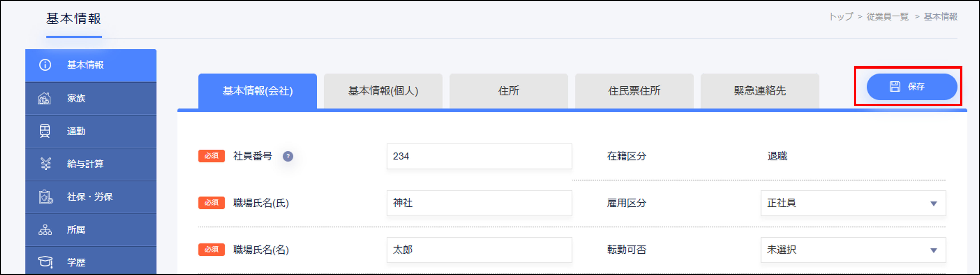The image size is (980, 275).
Task: Go to トップ in the breadcrumb
Action: click(841, 17)
